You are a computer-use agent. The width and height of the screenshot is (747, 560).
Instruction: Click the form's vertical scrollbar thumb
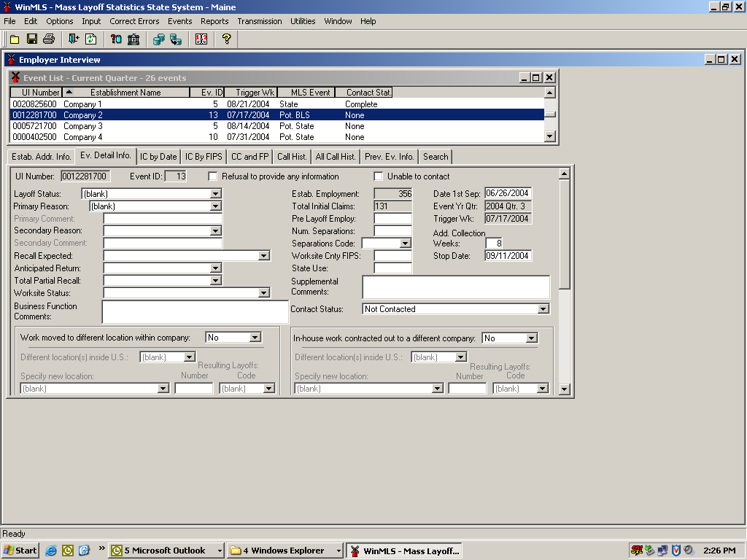[564, 233]
